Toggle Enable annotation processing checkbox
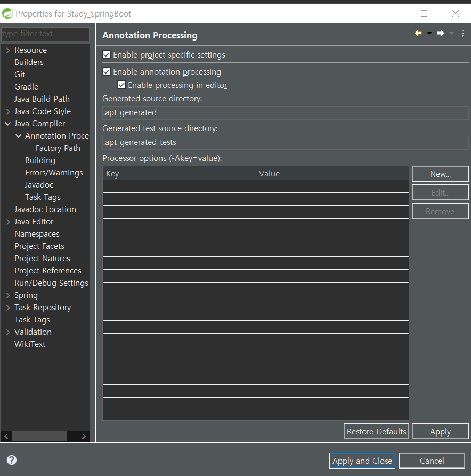 point(107,71)
